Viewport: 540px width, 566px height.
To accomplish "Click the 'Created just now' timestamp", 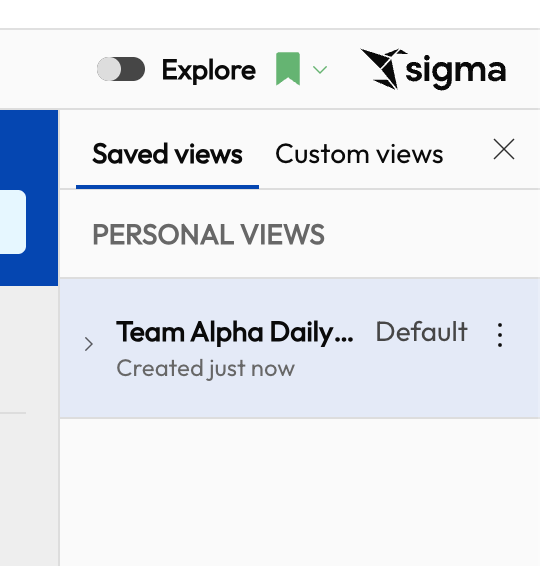I will [205, 369].
